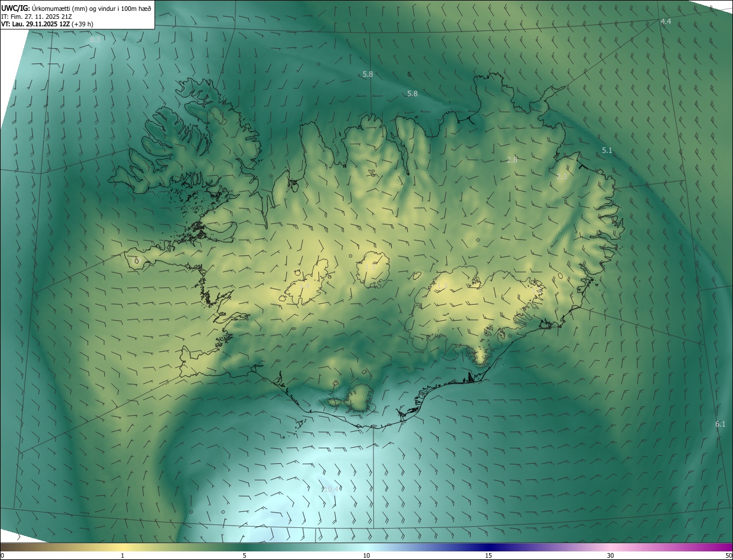Click the 8.3 precipitation value label

pyautogui.click(x=95, y=40)
